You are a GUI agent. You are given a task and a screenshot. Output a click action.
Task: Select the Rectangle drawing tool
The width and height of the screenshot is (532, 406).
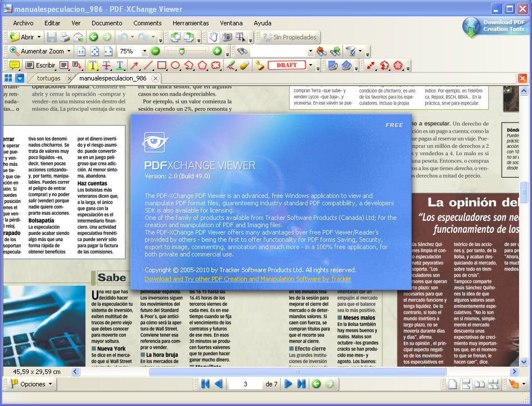point(162,65)
